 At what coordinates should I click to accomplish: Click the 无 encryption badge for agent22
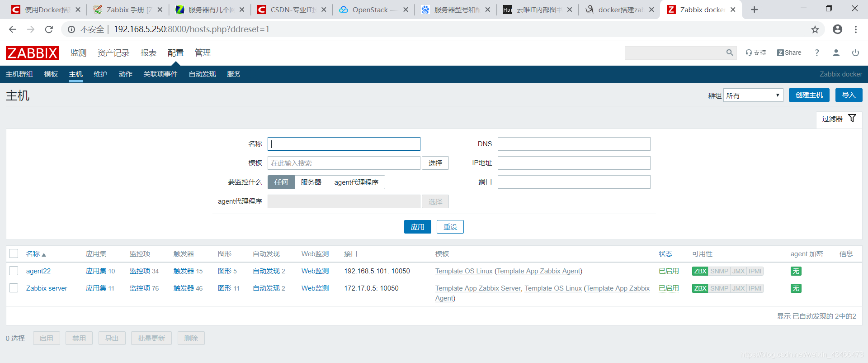[796, 271]
